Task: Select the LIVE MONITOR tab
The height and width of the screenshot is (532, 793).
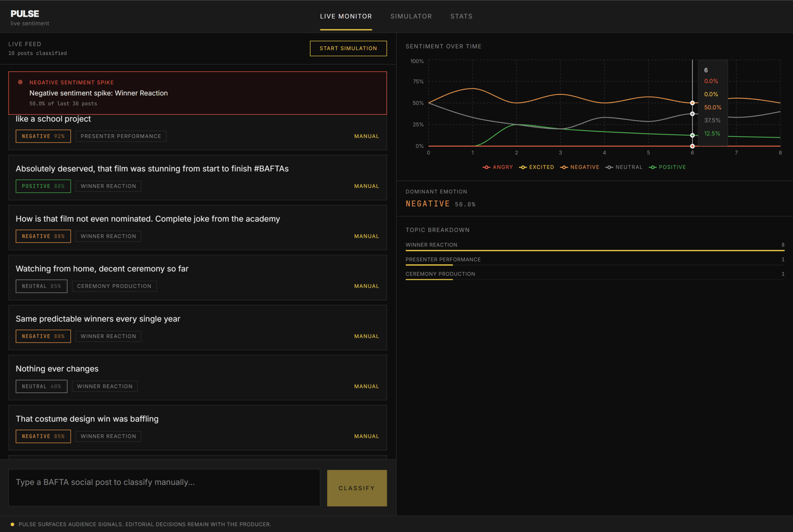Action: [x=346, y=16]
